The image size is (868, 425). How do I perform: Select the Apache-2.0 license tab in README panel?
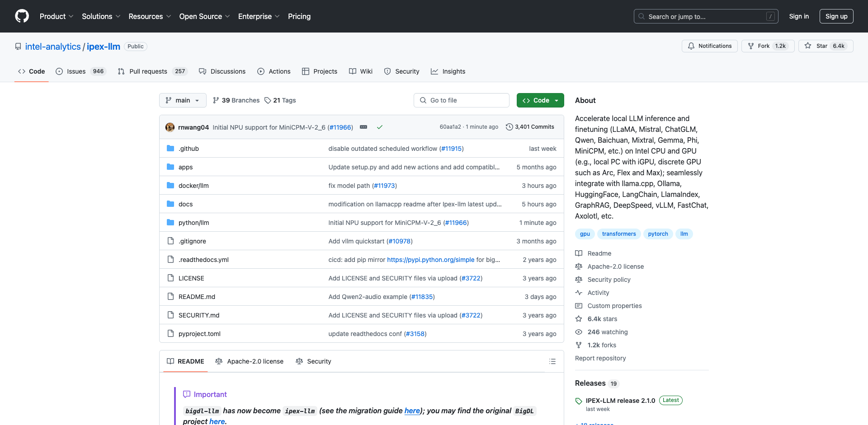(x=250, y=361)
